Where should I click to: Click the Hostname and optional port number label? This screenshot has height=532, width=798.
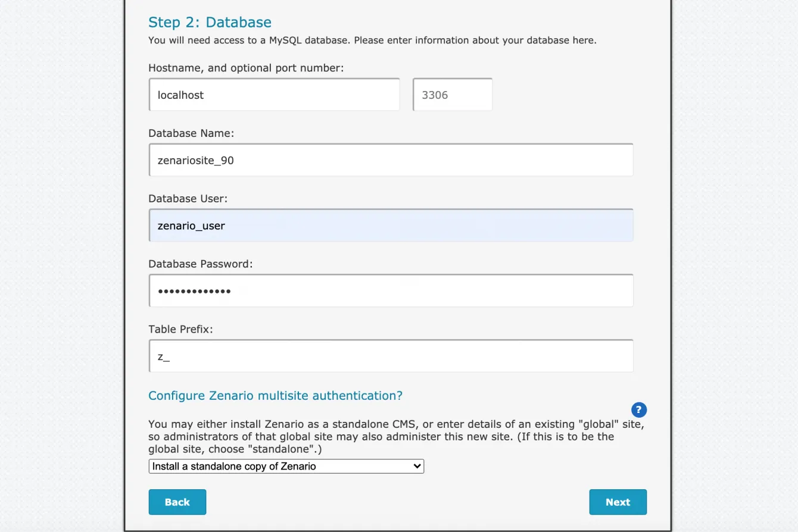[246, 68]
